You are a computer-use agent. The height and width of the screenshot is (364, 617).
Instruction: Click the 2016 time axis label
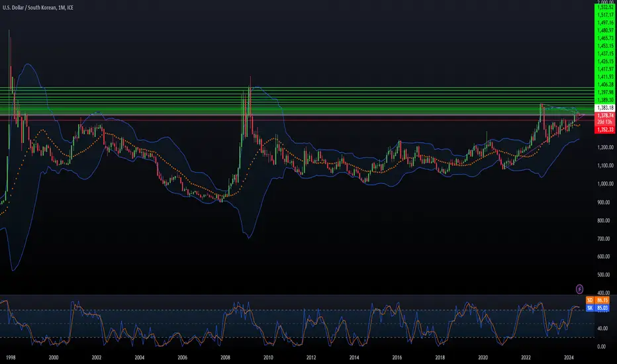(397, 357)
